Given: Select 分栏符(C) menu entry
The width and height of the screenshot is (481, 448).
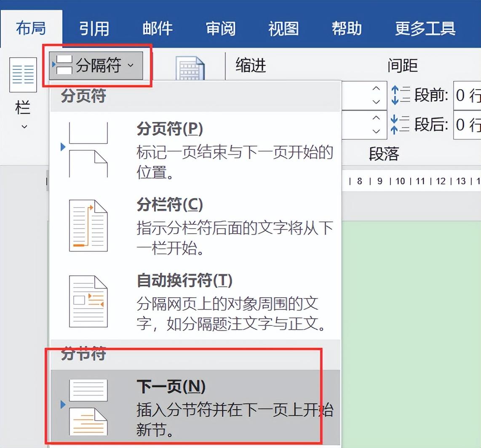Looking at the screenshot, I should [195, 226].
